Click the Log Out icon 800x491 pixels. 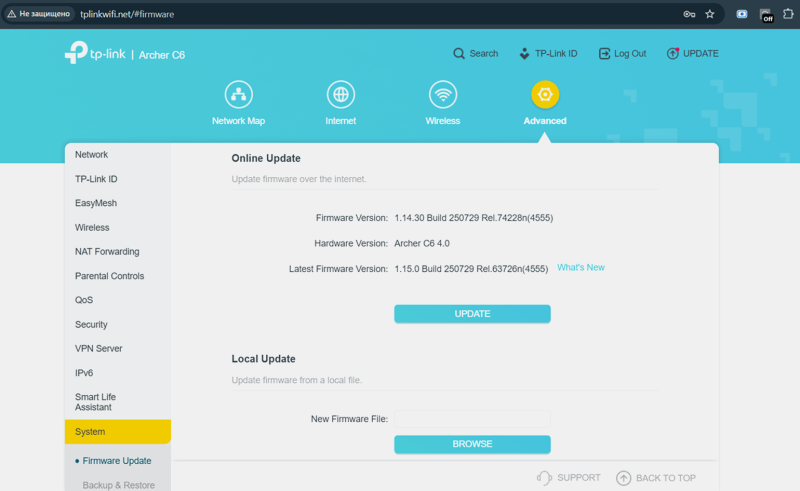click(604, 54)
